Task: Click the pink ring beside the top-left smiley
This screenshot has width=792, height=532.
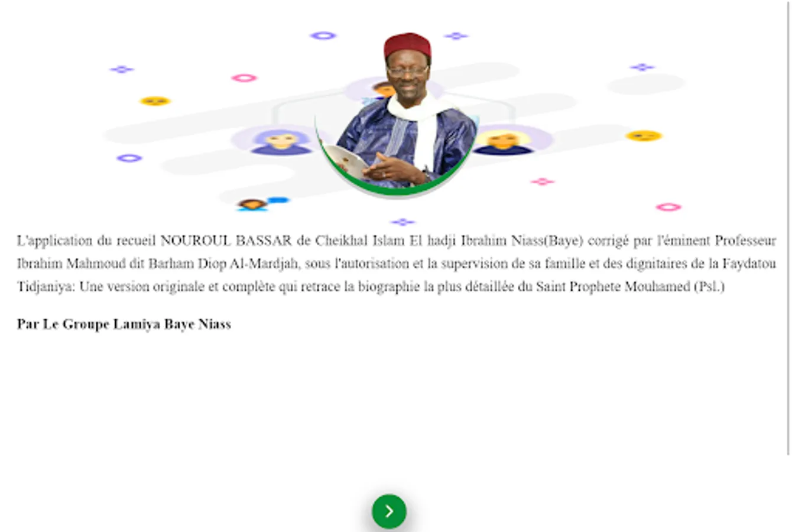Action: pyautogui.click(x=244, y=78)
